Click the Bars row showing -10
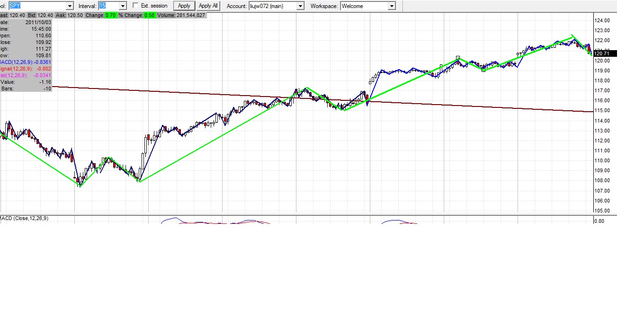 point(26,88)
